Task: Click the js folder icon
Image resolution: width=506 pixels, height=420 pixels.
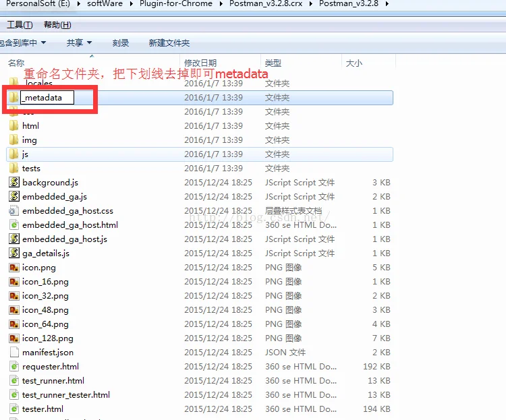Action: [13, 154]
